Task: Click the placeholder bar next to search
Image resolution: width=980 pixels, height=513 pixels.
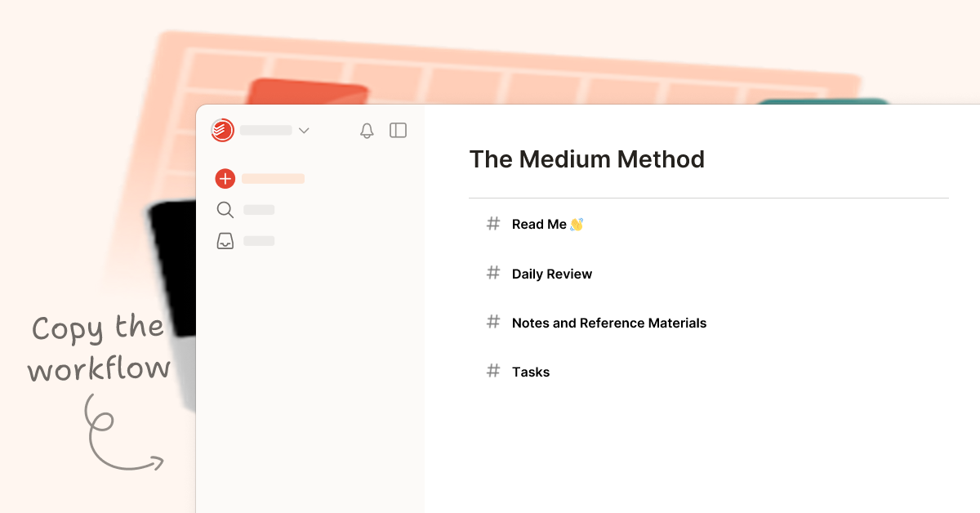Action: (x=258, y=210)
